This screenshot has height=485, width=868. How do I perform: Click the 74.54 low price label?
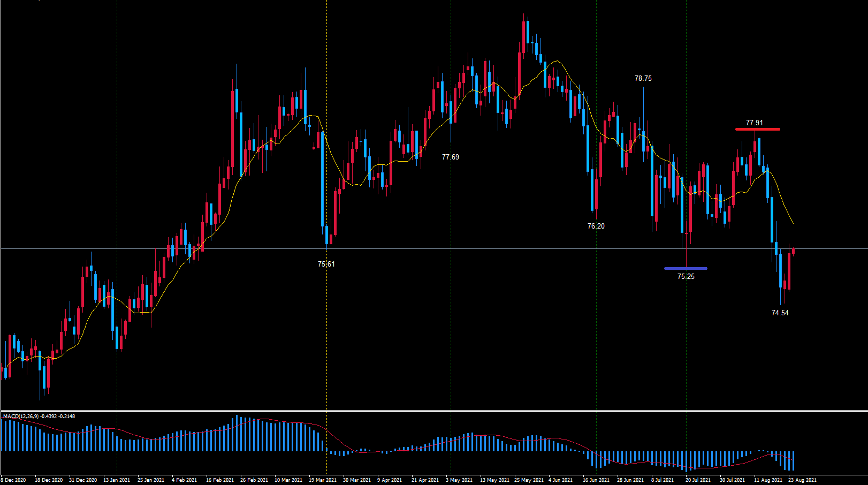(780, 313)
